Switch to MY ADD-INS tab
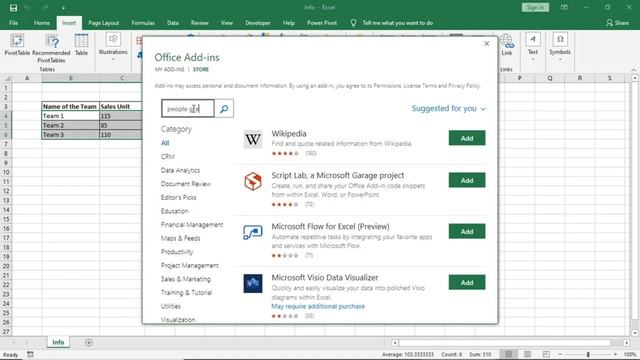Screen dimensions: 640x360 (x=169, y=69)
